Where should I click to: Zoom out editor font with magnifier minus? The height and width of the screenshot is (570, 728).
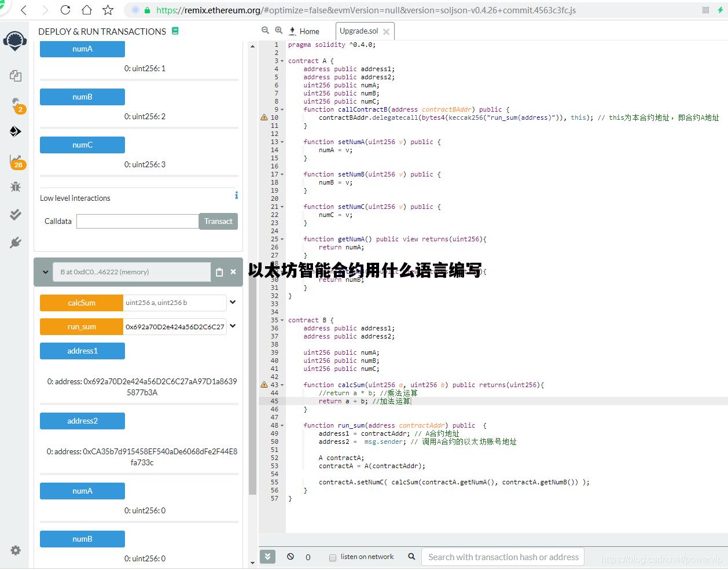265,31
